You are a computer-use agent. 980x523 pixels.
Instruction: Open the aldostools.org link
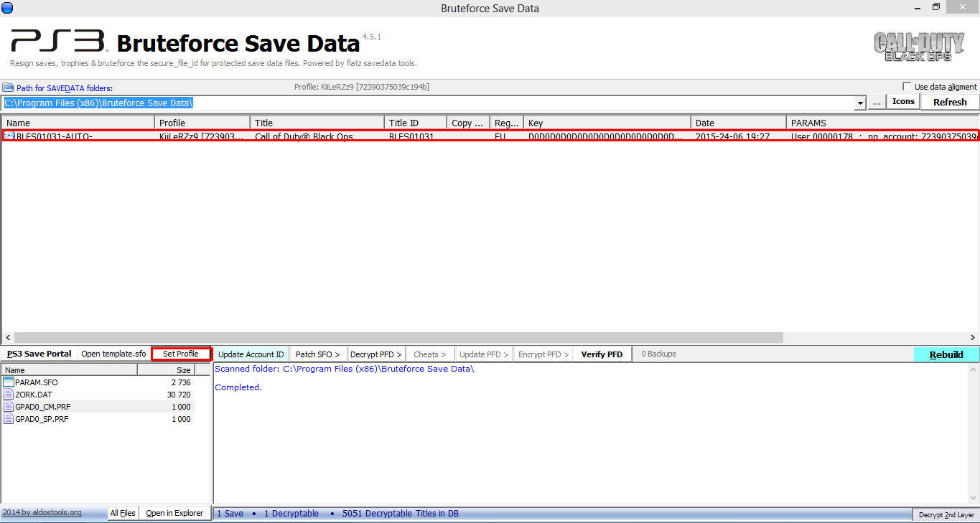point(42,512)
